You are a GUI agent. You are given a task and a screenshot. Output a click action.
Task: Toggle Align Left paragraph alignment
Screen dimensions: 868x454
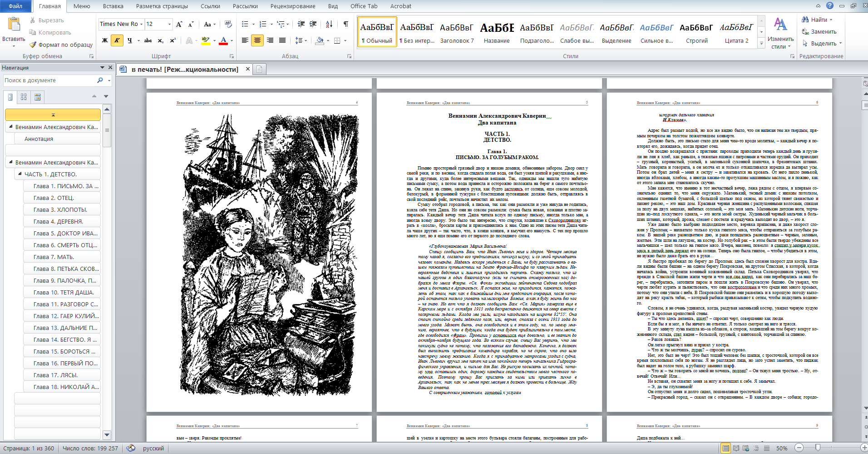click(245, 40)
